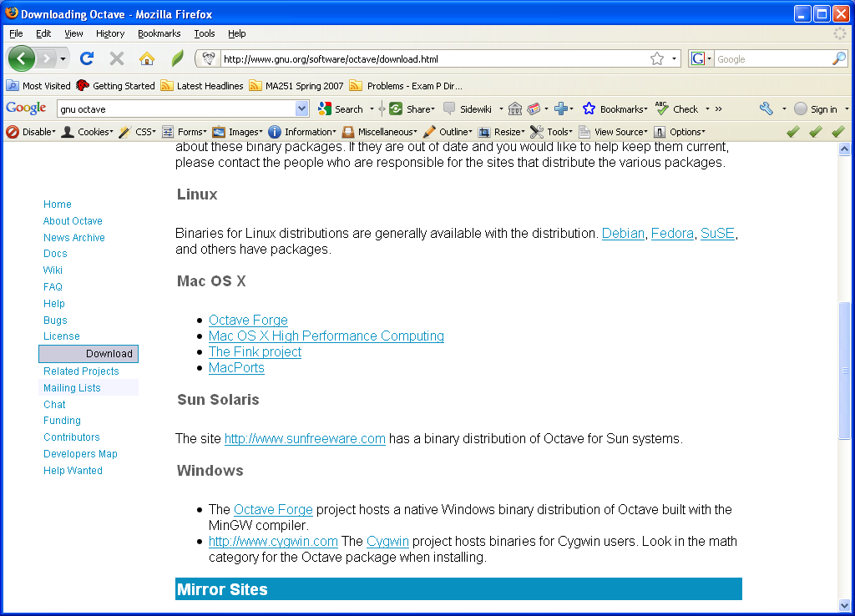855x616 pixels.
Task: Open the Debian link
Action: coord(623,234)
